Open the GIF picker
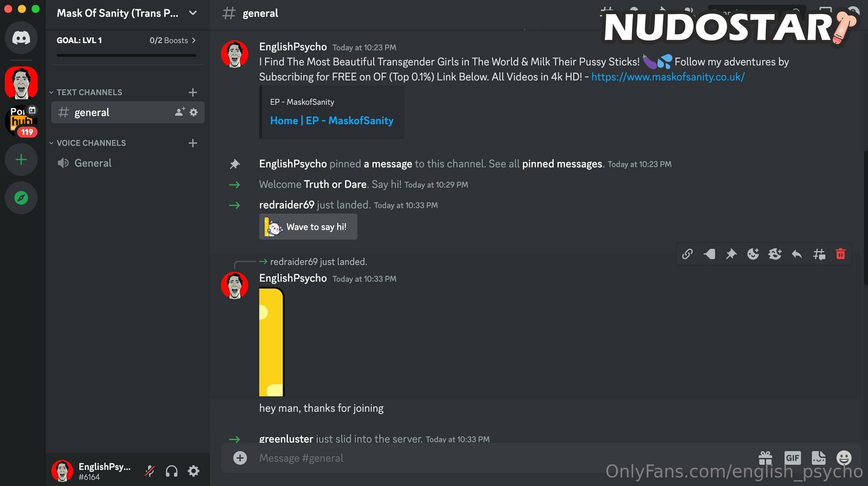This screenshot has width=868, height=486. (793, 458)
